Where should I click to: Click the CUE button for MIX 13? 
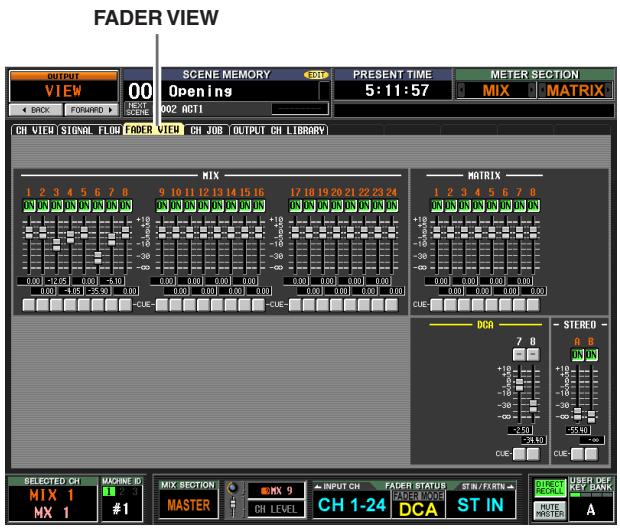click(x=217, y=305)
